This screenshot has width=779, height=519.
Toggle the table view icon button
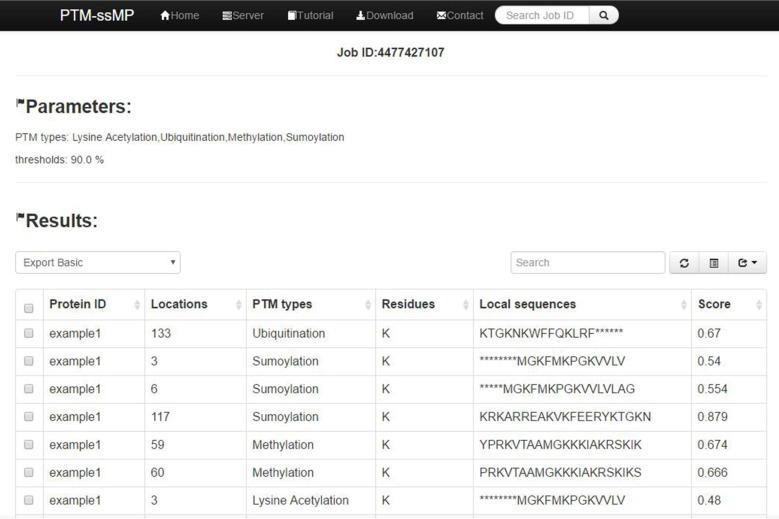(x=713, y=263)
